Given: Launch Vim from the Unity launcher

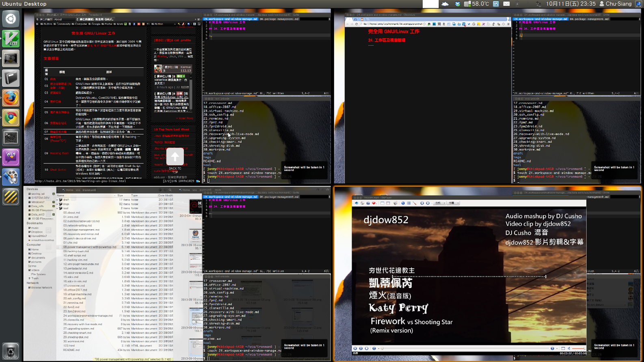Looking at the screenshot, I should [11, 39].
